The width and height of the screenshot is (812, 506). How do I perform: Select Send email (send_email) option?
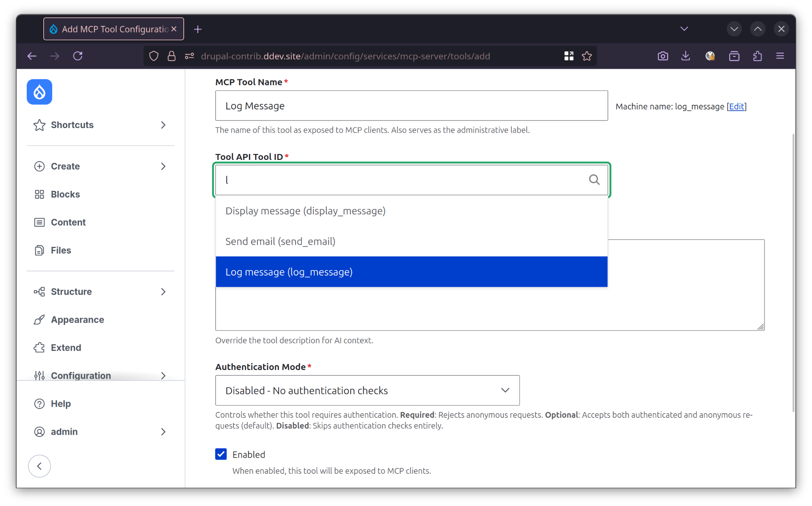tap(412, 241)
